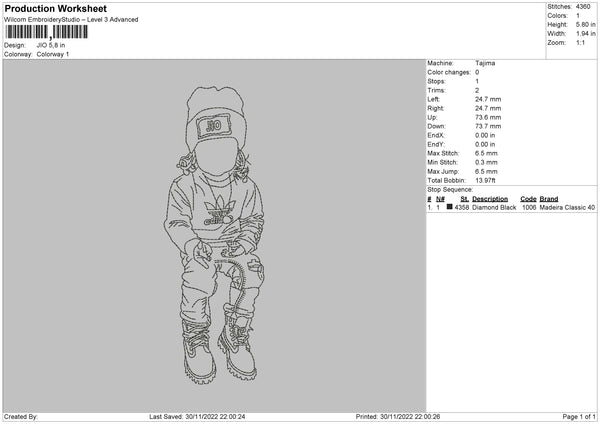Click the barcode below the header
The height and width of the screenshot is (424, 600).
(x=46, y=32)
